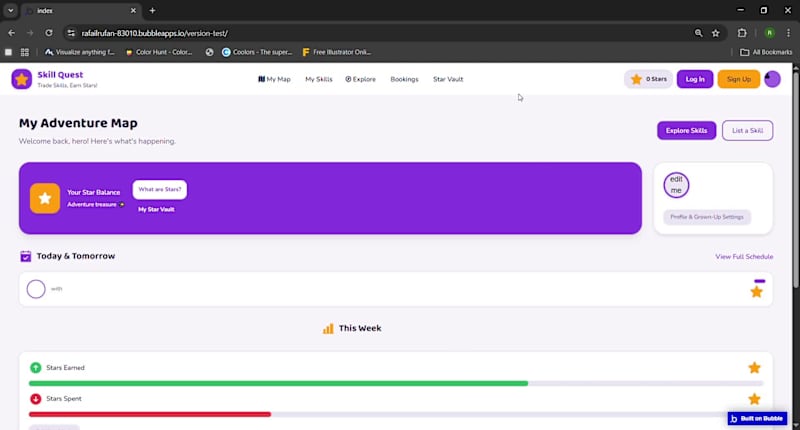This screenshot has height=430, width=800.
Task: Open the My Star Vault link
Action: tap(156, 209)
